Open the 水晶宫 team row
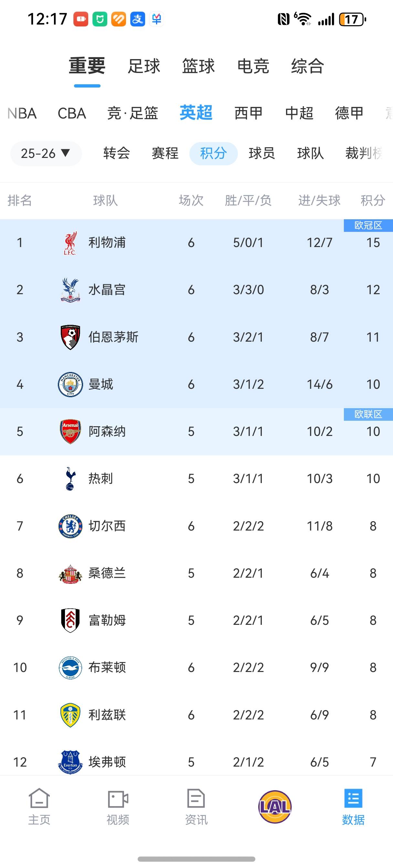The height and width of the screenshot is (868, 393). pos(107,290)
